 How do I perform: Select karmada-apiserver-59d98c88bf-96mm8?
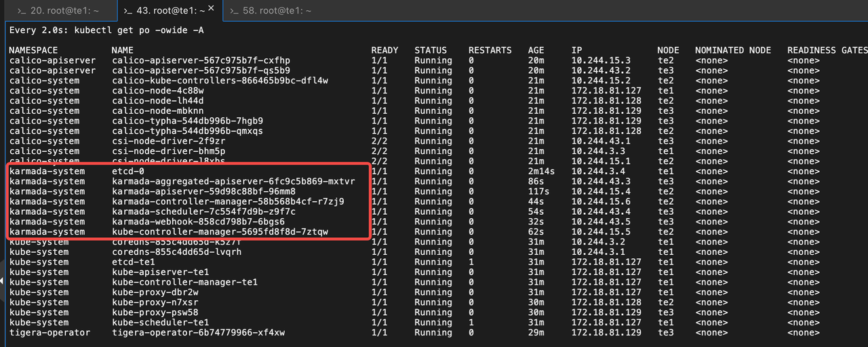pos(203,192)
